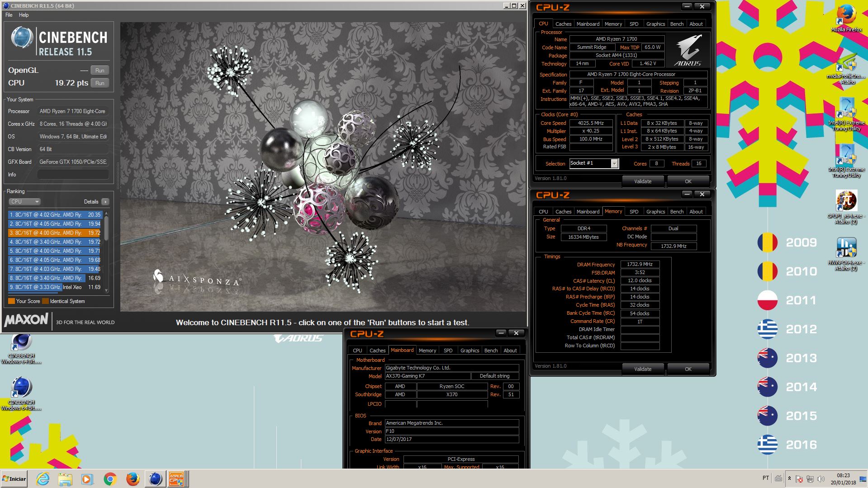Click the Firefox icon in the taskbar
The height and width of the screenshot is (488, 868).
click(133, 479)
